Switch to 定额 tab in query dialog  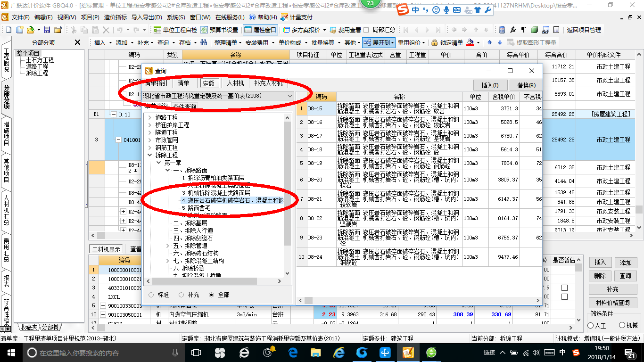point(208,83)
